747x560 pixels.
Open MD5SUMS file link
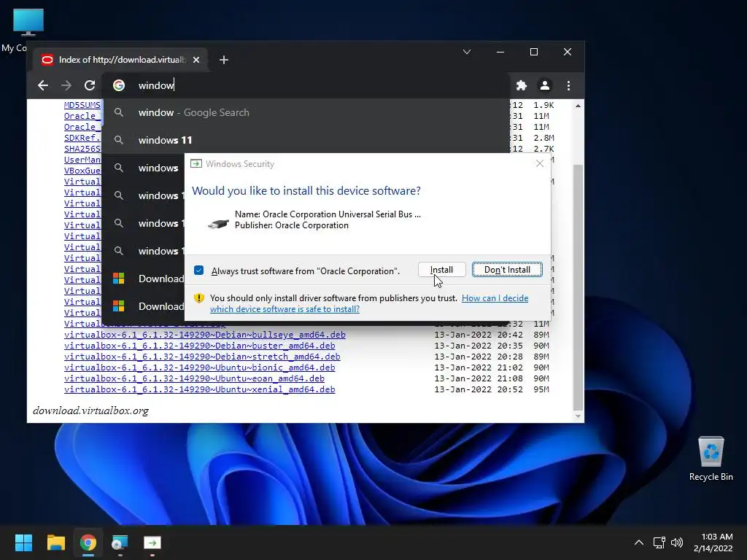pyautogui.click(x=82, y=105)
